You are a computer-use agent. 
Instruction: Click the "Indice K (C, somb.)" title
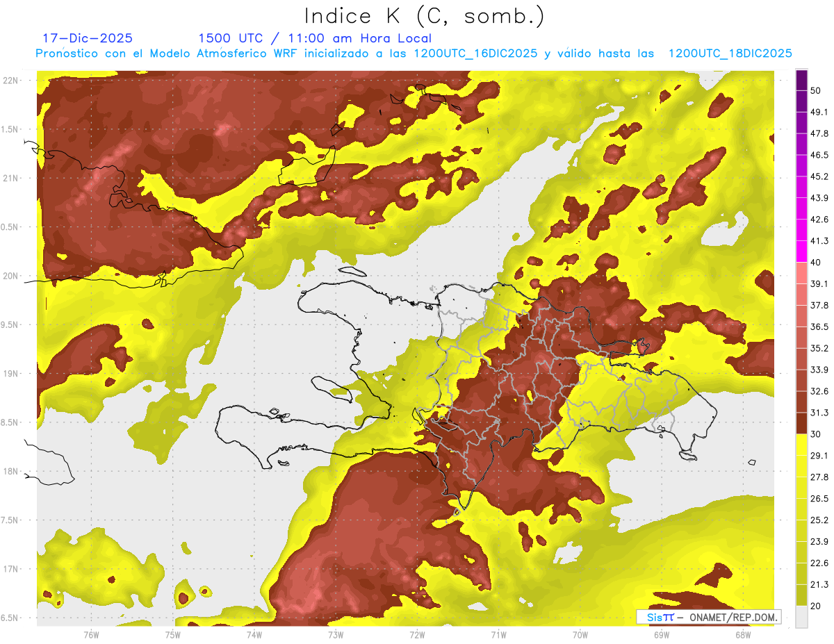425,16
